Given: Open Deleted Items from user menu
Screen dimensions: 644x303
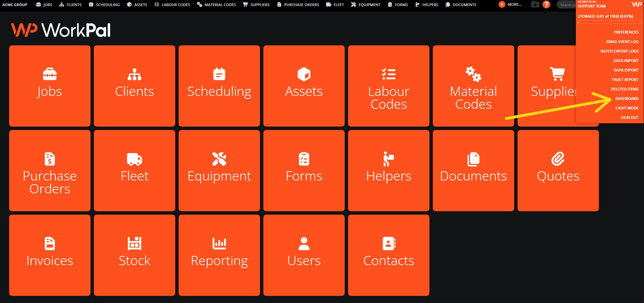Looking at the screenshot, I should [x=625, y=89].
